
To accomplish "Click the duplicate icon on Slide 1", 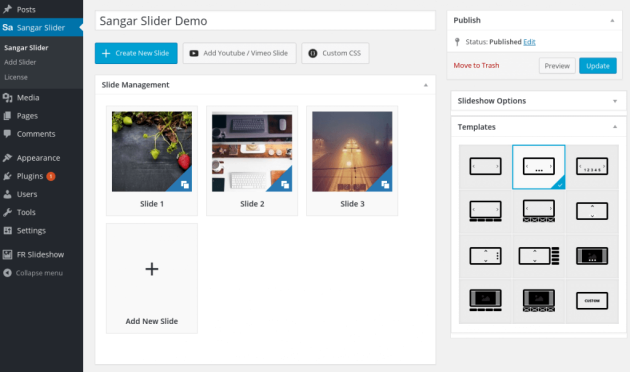I will point(184,185).
